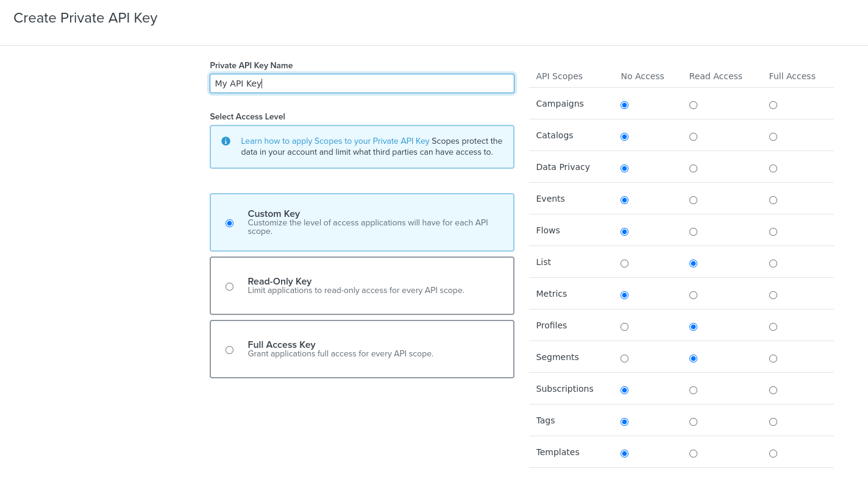This screenshot has height=488, width=868.
Task: Click the info icon in the scopes notice
Action: coord(226,141)
